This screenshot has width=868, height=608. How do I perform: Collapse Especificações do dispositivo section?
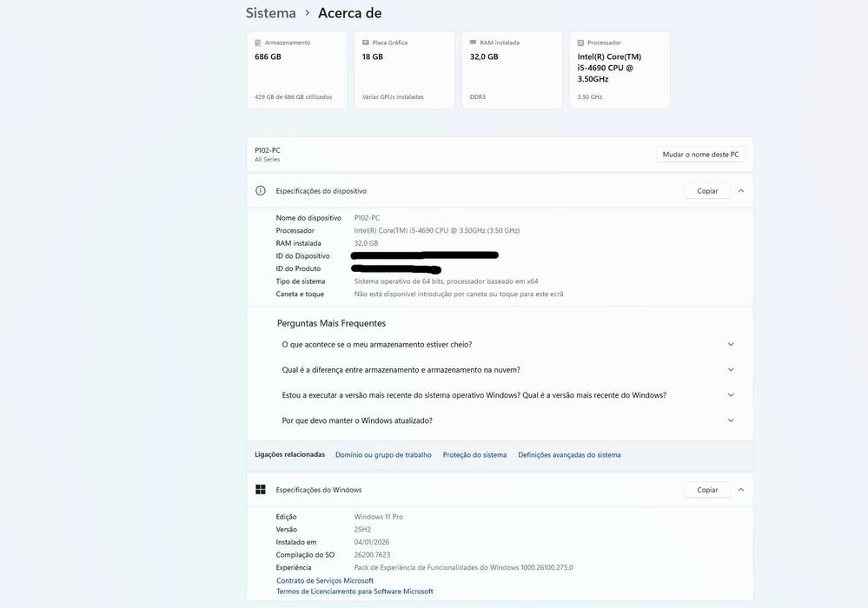click(740, 191)
